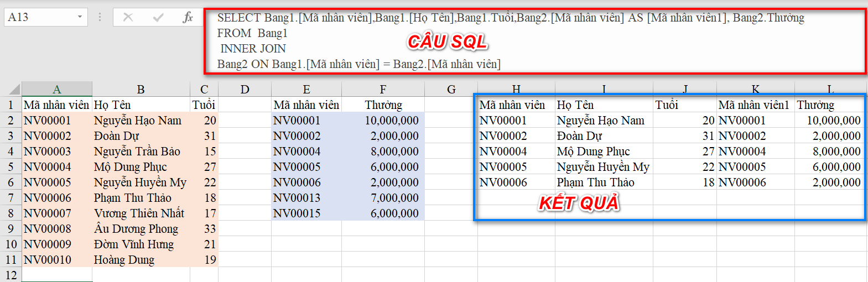Click cell NV00010 in column A
This screenshot has width=868, height=282.
[56, 260]
